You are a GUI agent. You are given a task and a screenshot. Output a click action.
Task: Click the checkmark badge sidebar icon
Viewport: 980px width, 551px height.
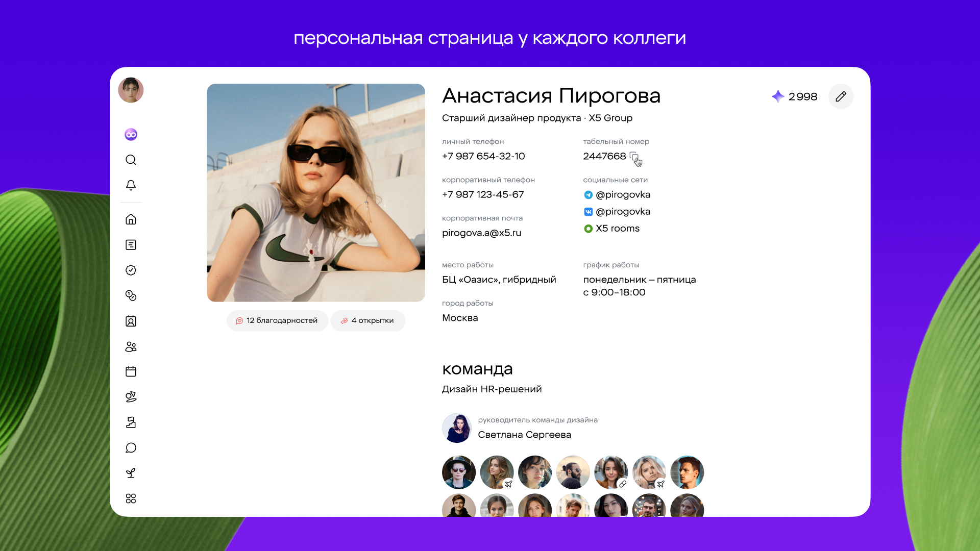coord(131,270)
